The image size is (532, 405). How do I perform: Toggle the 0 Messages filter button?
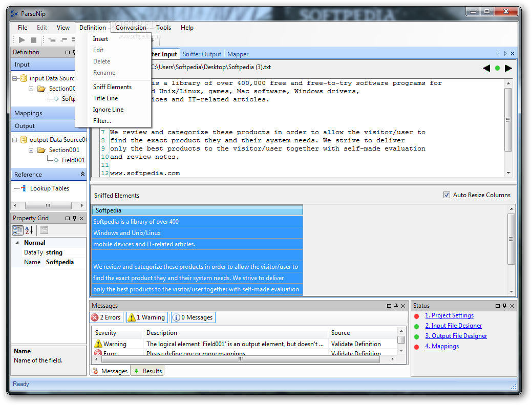click(193, 317)
